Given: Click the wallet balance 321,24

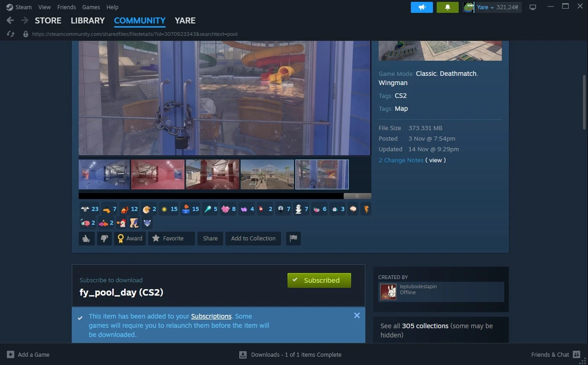Looking at the screenshot, I should point(507,7).
